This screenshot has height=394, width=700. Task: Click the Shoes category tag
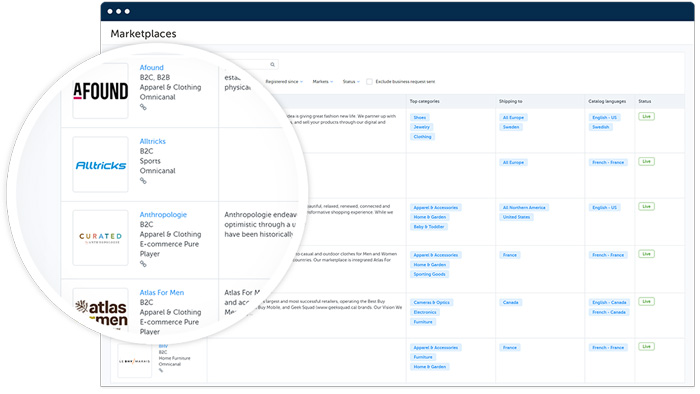coord(420,117)
